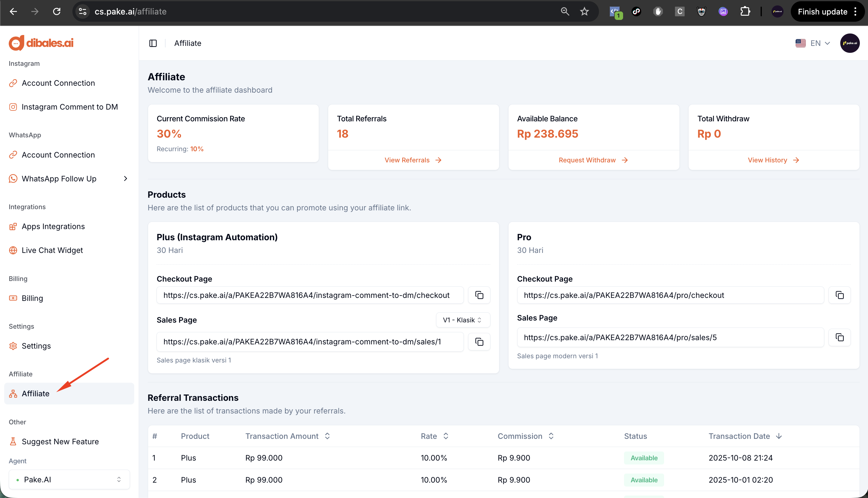Screen dimensions: 868x498
Task: Copy the Pro checkout page link
Action: pos(839,295)
